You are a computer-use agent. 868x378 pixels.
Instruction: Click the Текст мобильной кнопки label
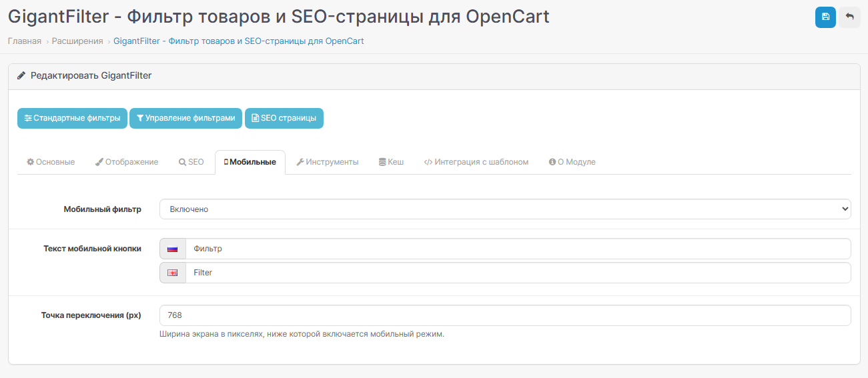point(93,249)
